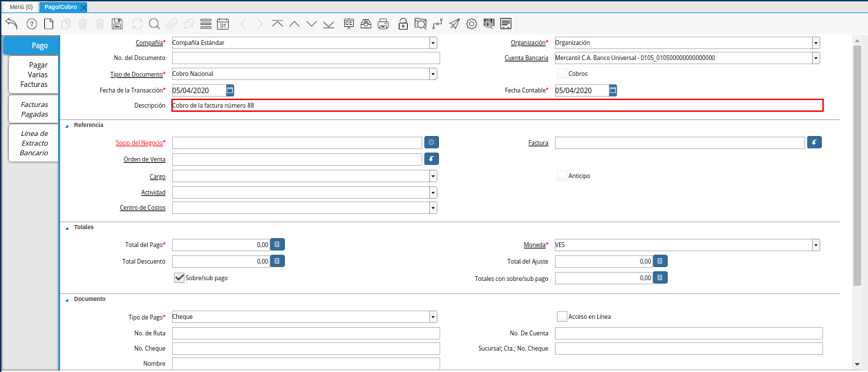
Task: Click the Socio del Negocio label link
Action: tap(139, 143)
